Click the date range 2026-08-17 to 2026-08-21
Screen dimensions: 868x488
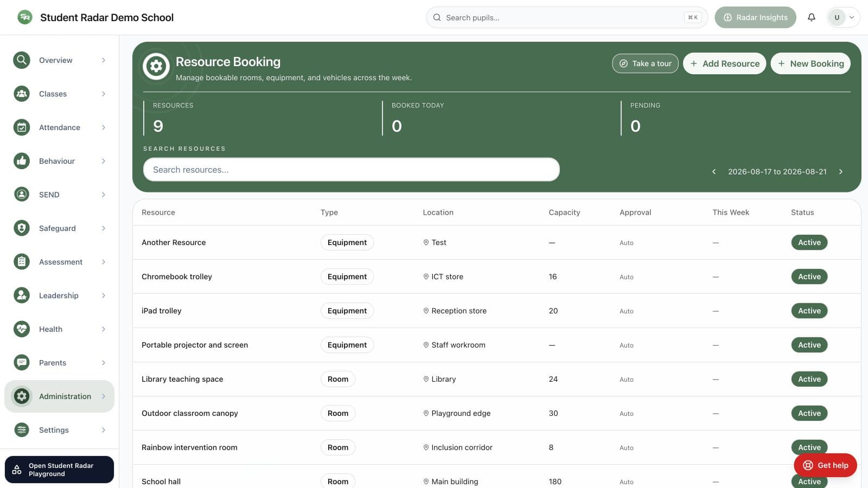(777, 171)
